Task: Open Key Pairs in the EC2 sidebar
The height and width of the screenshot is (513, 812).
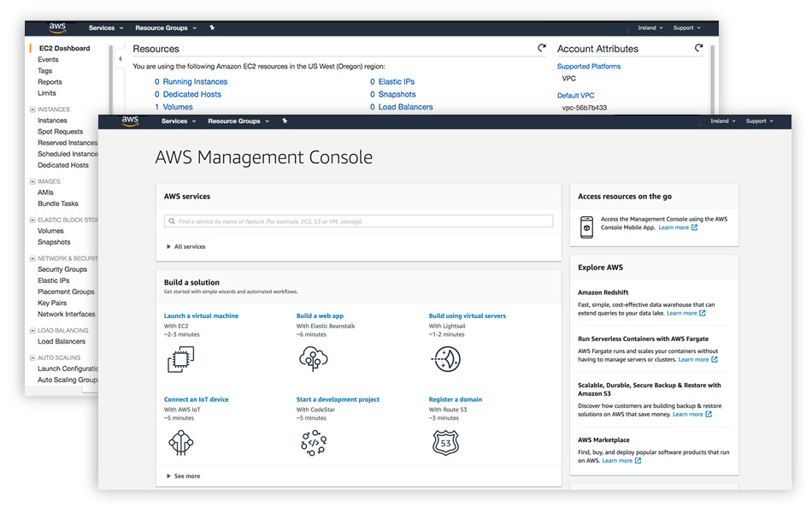Action: pos(52,304)
